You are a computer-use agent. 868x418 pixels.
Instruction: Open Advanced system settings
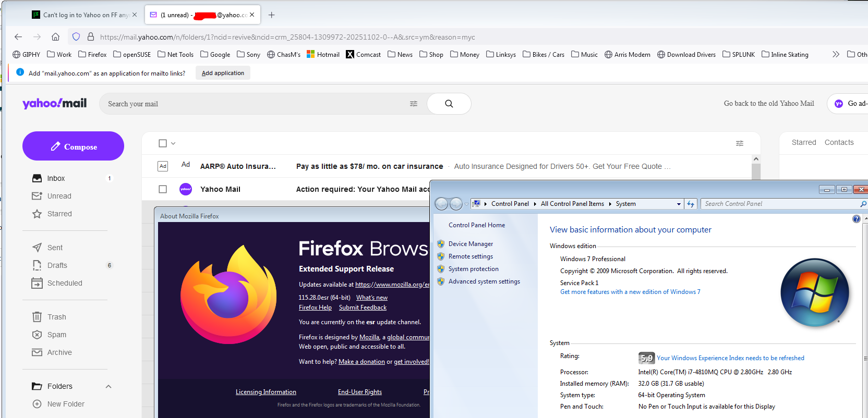pyautogui.click(x=484, y=281)
